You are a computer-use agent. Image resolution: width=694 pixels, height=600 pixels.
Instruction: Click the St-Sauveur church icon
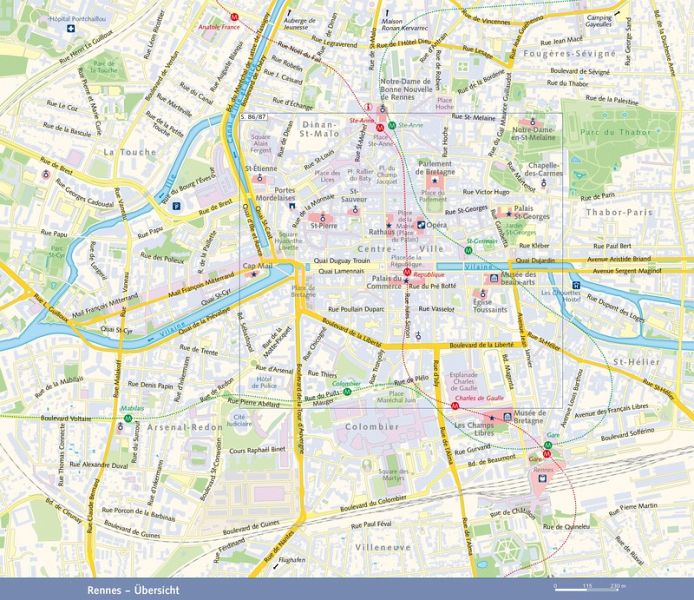[x=355, y=210]
